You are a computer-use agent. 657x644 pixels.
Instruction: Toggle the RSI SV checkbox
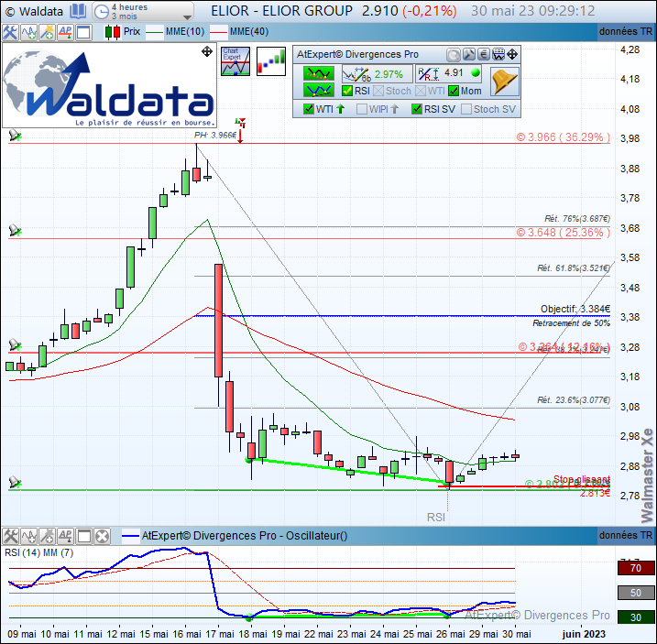tap(417, 109)
